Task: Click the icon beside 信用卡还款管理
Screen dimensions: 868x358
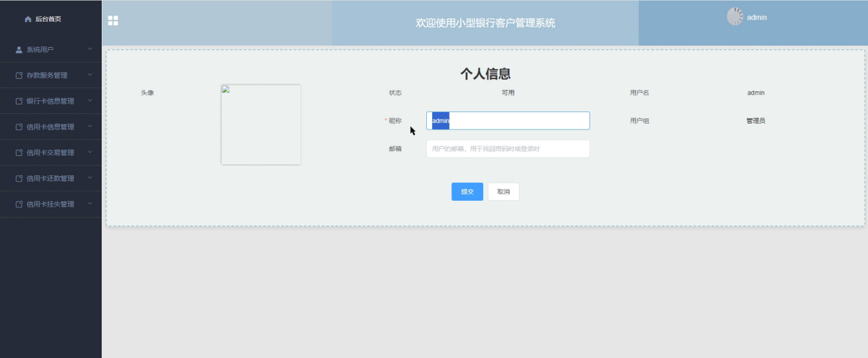Action: click(19, 178)
